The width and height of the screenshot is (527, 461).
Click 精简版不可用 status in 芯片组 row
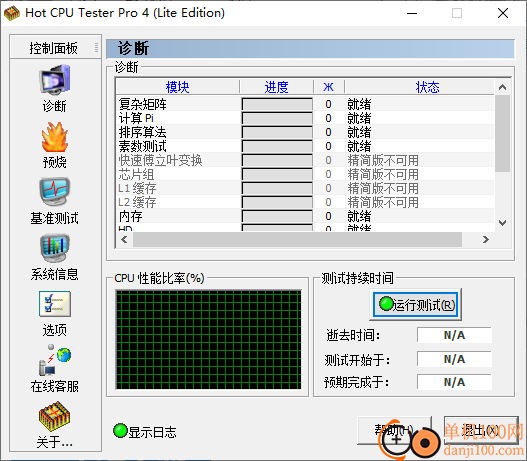[383, 174]
